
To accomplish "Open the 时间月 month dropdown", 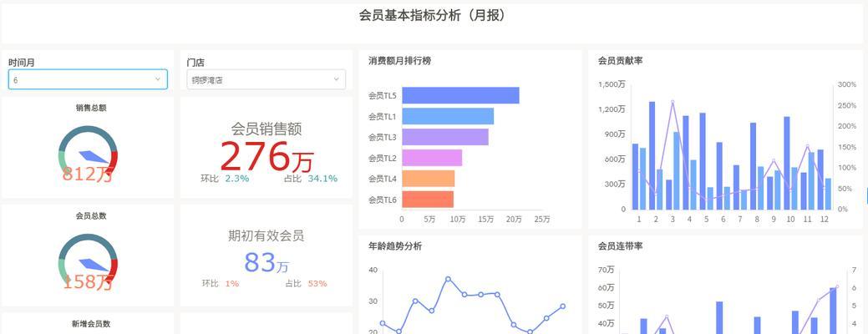I will tap(88, 79).
